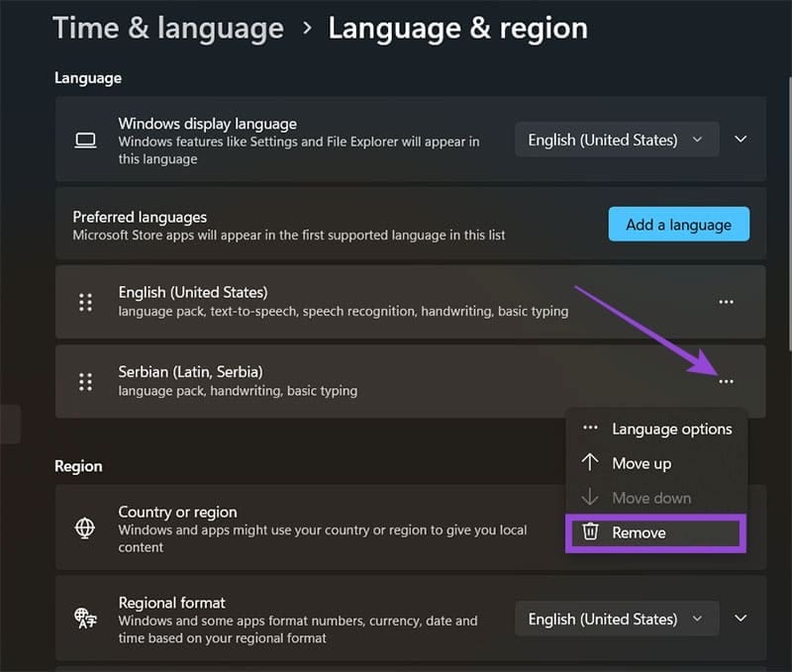792x672 pixels.
Task: Click the trash icon on the Remove entry
Action: [x=592, y=532]
